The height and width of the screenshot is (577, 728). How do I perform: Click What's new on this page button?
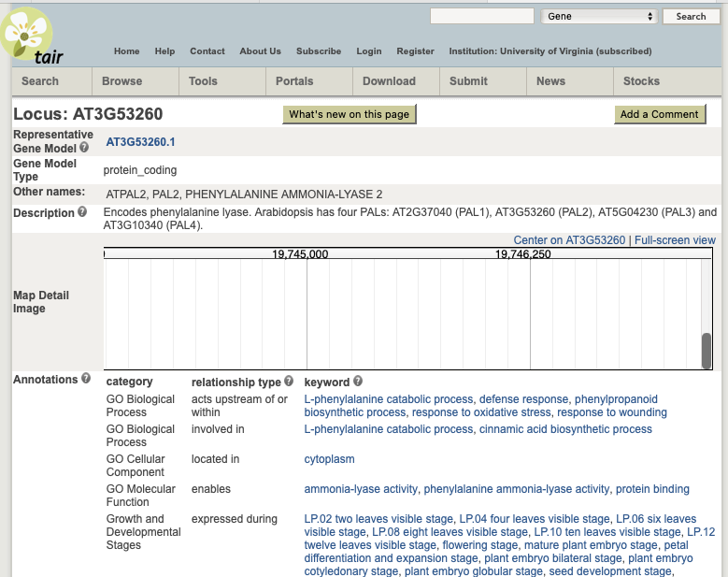[x=349, y=114]
